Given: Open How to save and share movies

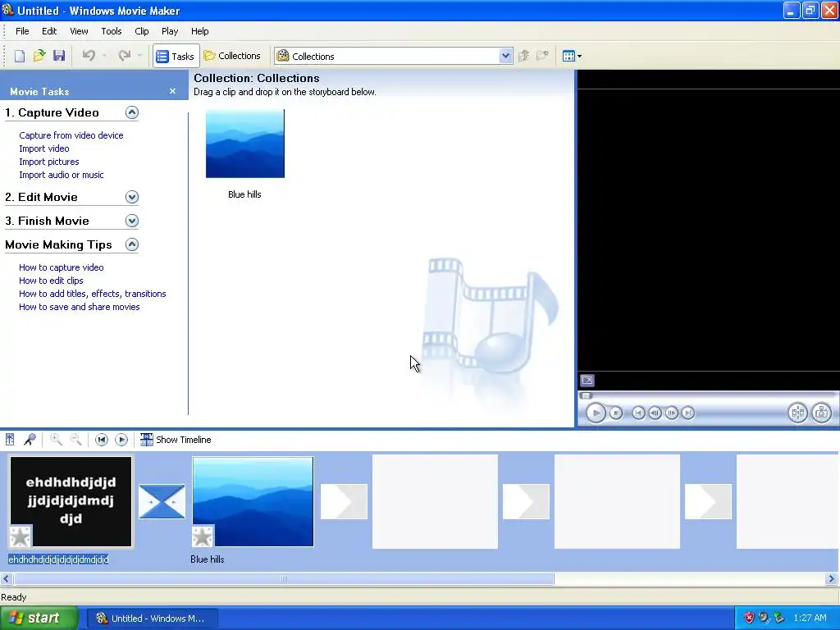Looking at the screenshot, I should (x=80, y=307).
